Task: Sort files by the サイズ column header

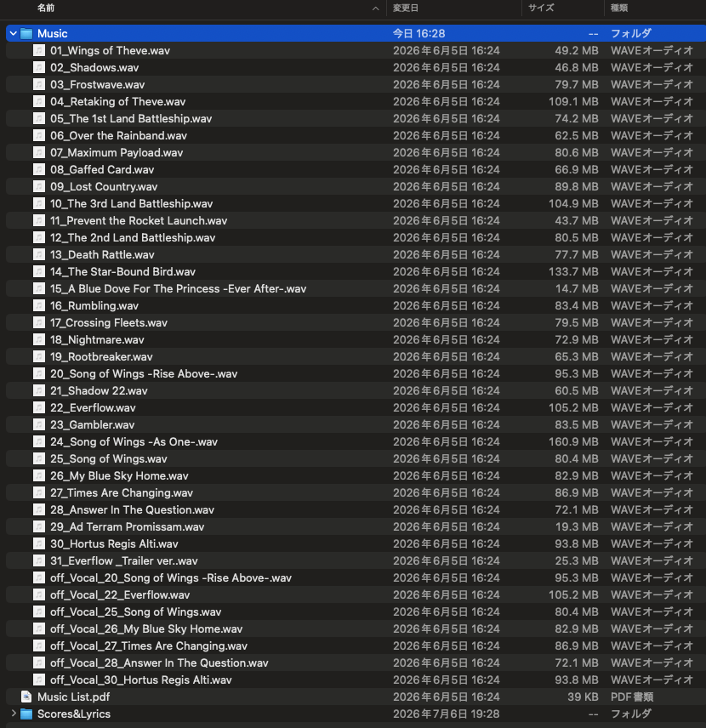Action: point(541,8)
